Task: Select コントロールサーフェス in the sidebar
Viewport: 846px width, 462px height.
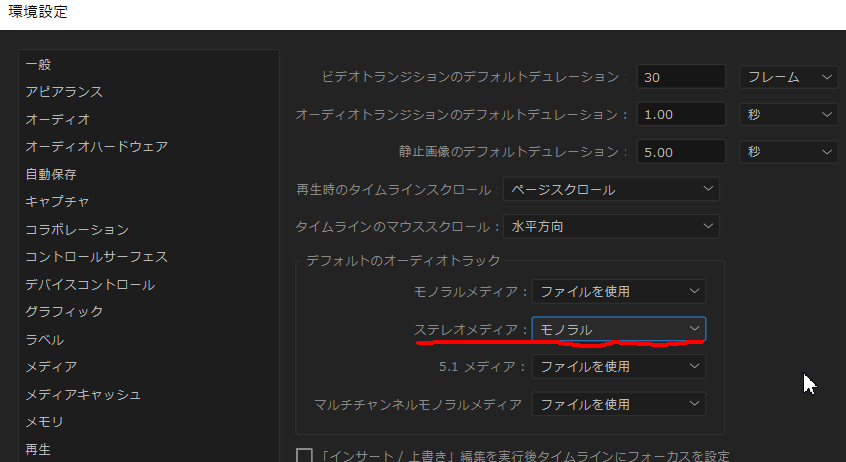Action: [97, 256]
